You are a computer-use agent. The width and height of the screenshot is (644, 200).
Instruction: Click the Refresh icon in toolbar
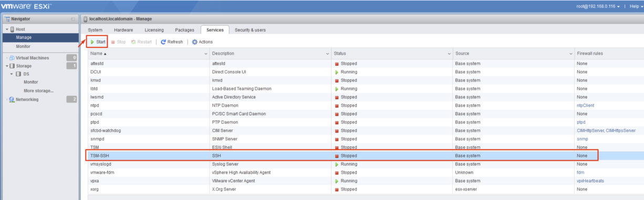(x=163, y=42)
